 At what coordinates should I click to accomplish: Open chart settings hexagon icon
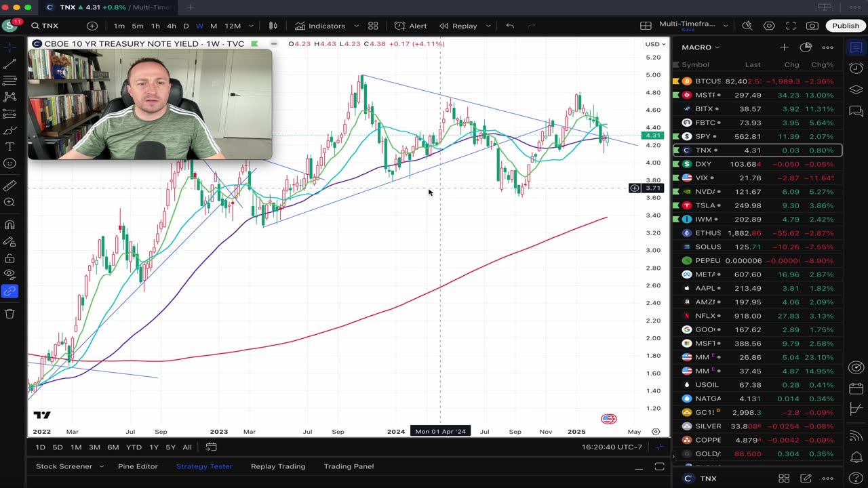[x=769, y=26]
